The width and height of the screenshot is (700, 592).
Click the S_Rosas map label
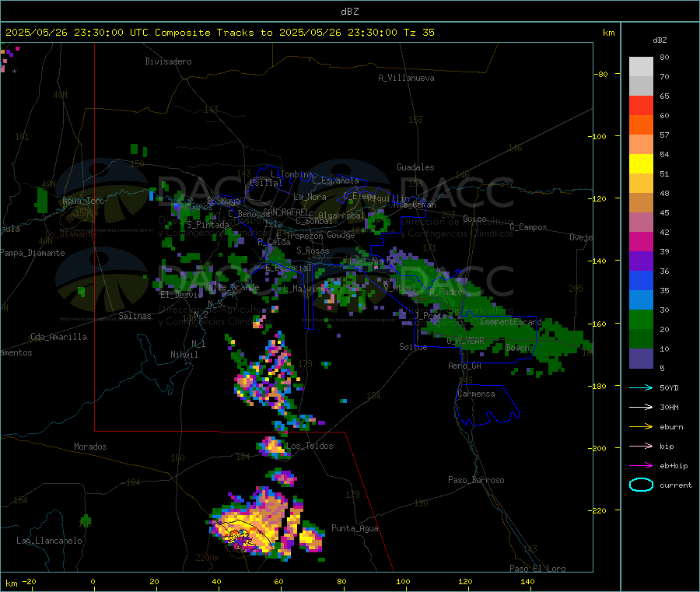coord(313,250)
